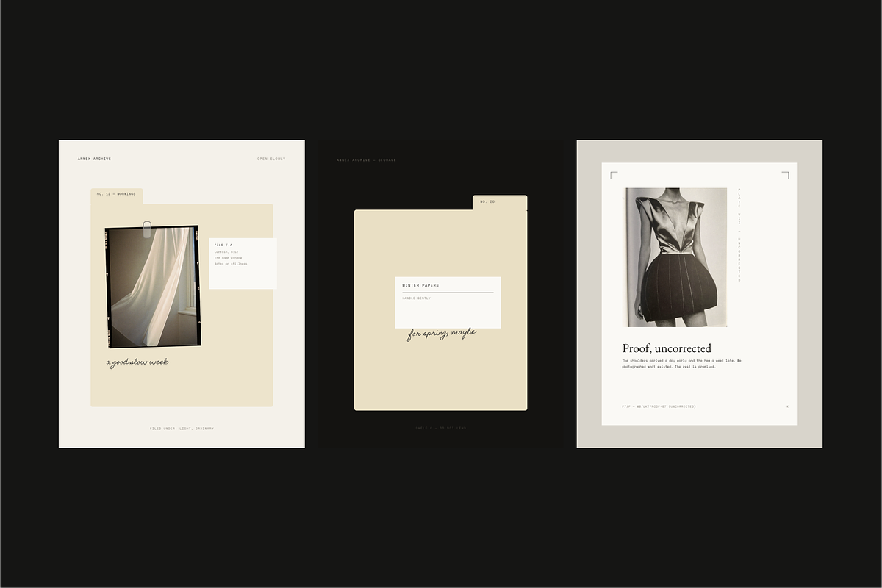882x588 pixels.
Task: Click top-left crop corner mark on proof page
Action: 614,175
